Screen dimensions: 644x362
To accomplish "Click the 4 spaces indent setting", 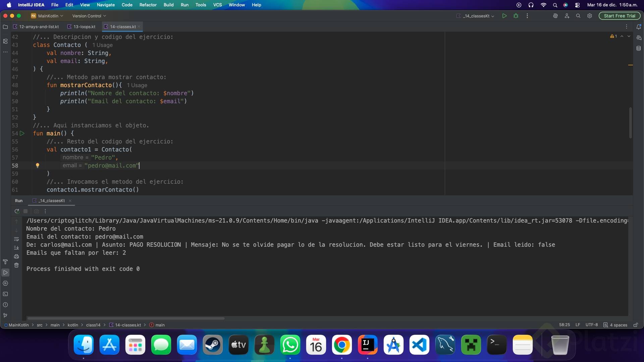I will click(618, 325).
